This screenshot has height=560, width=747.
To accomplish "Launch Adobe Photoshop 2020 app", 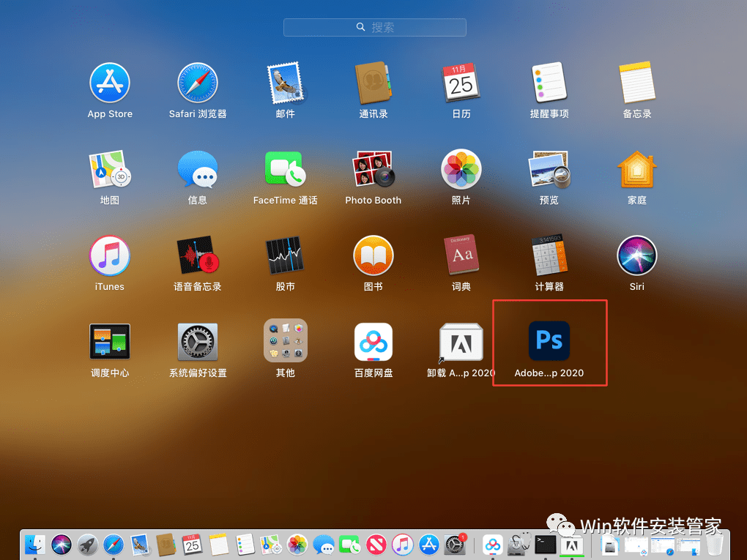I will pyautogui.click(x=549, y=340).
